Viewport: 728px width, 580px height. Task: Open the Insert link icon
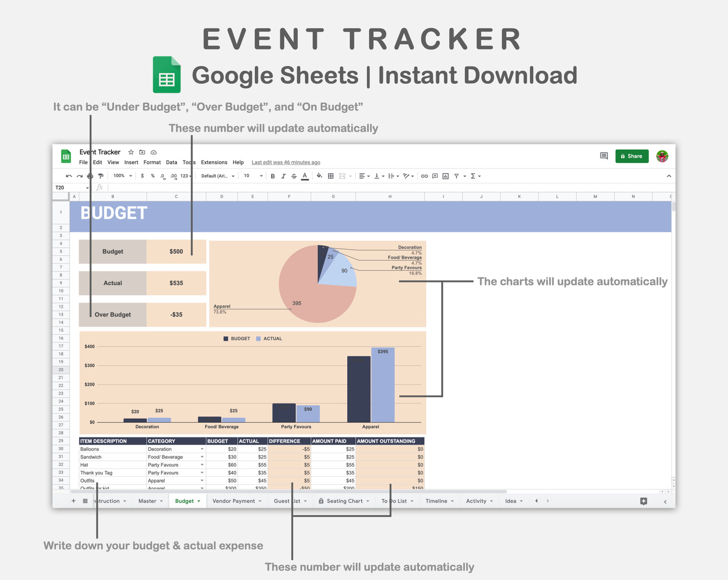coord(424,176)
